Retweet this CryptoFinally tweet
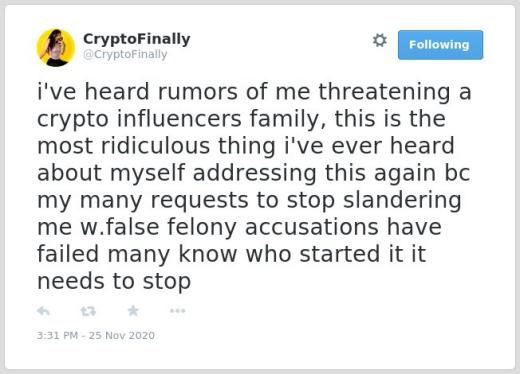This screenshot has width=520, height=374. [88, 311]
